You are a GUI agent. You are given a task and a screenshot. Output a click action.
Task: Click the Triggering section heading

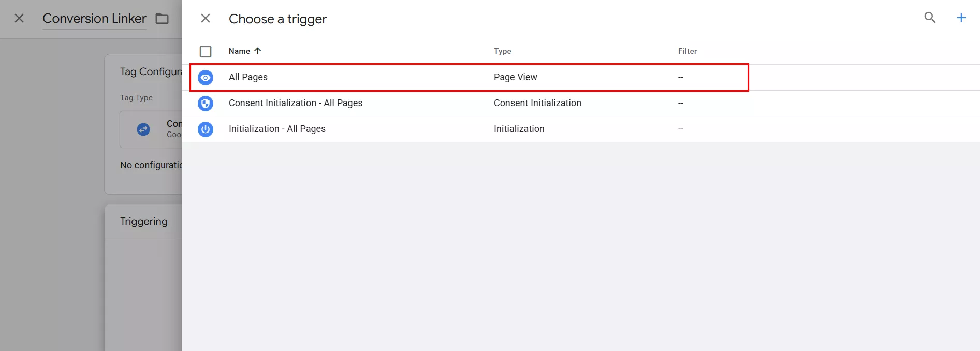tap(144, 221)
